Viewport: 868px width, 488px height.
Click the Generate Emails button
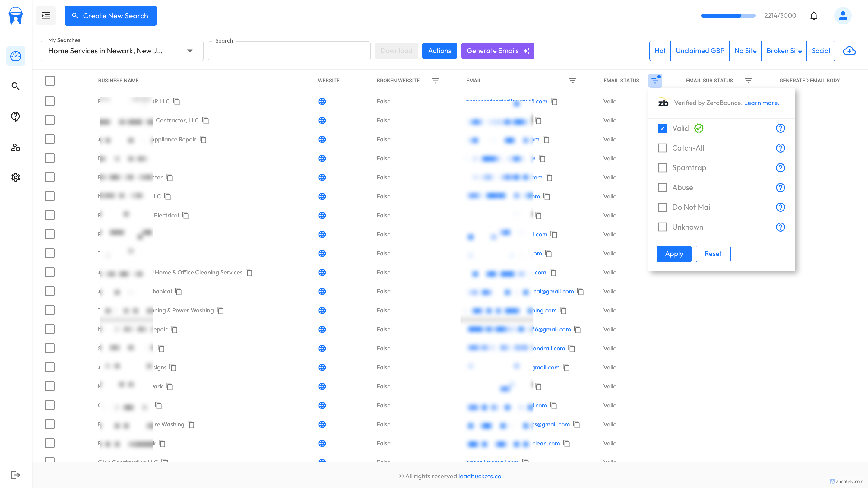498,51
